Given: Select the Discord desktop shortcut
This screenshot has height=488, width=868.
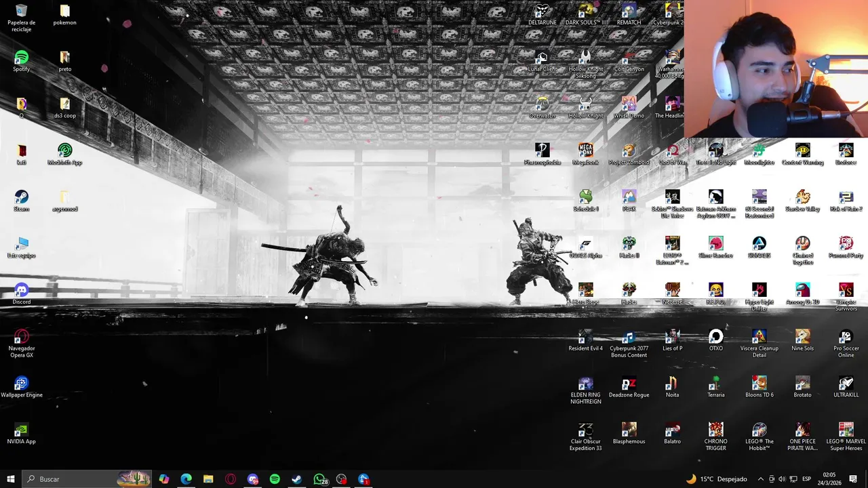Looking at the screenshot, I should click(x=21, y=294).
